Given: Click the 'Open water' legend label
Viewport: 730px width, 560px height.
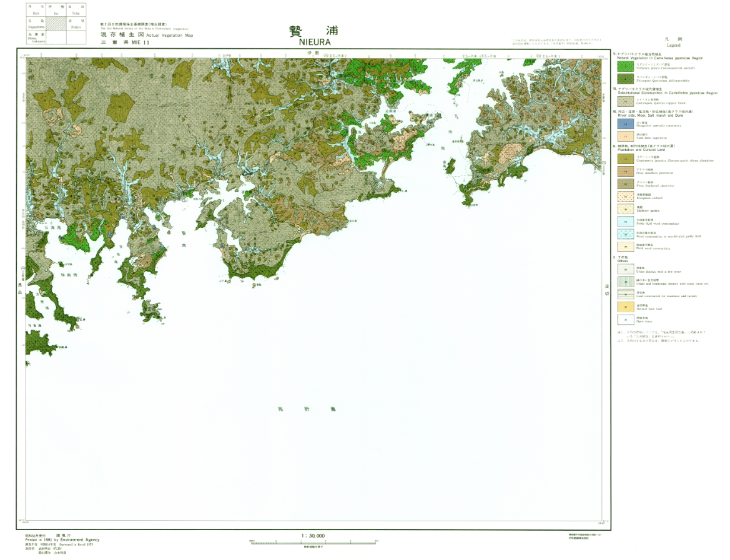Looking at the screenshot, I should pos(644,321).
